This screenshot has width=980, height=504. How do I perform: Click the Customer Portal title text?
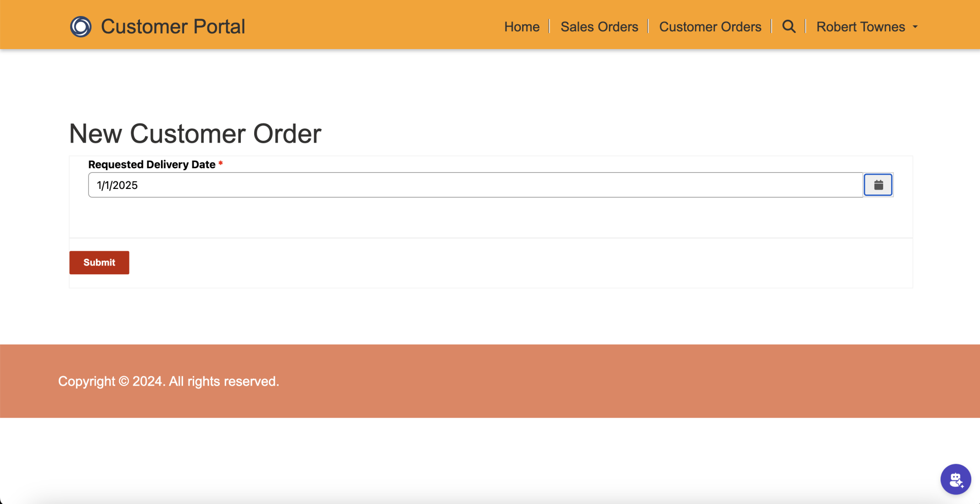[x=173, y=27]
